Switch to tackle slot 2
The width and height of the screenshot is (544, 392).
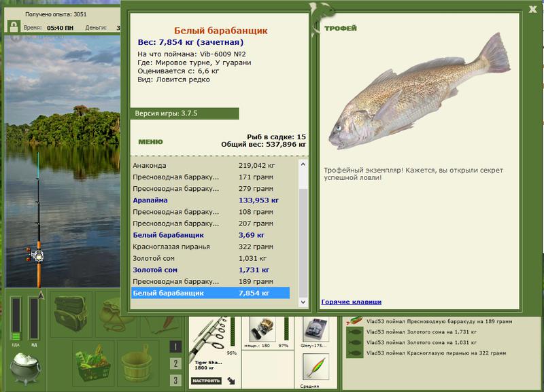pos(175,363)
